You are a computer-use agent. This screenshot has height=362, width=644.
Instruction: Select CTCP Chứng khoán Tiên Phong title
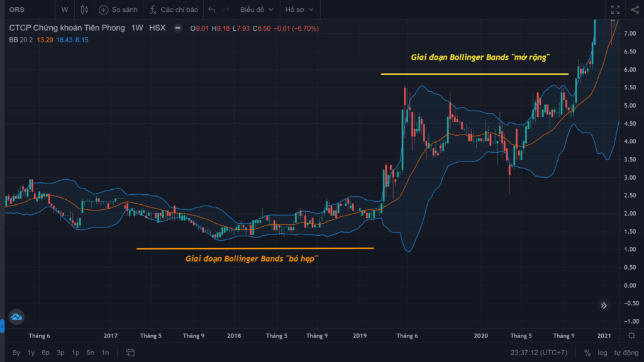tap(67, 28)
